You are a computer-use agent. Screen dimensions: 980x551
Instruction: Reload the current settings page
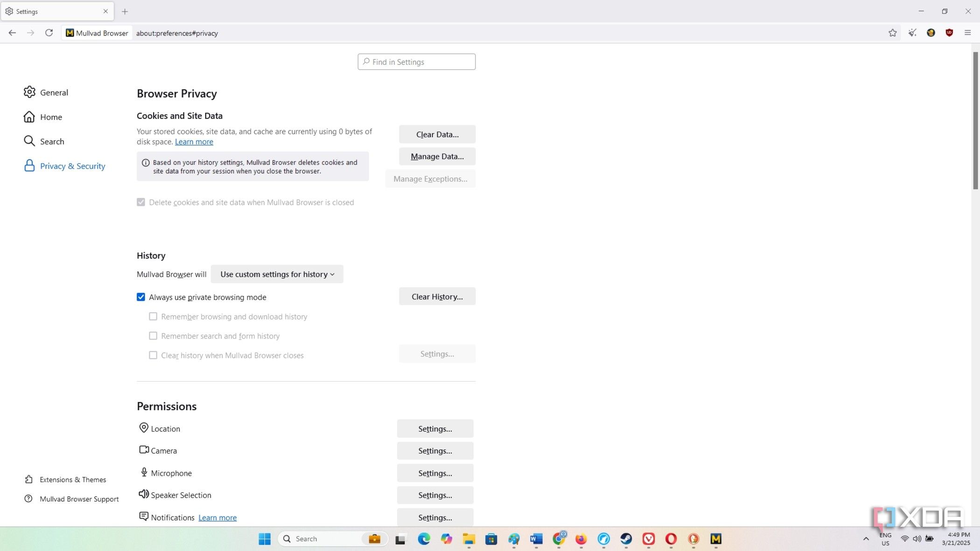click(x=49, y=33)
